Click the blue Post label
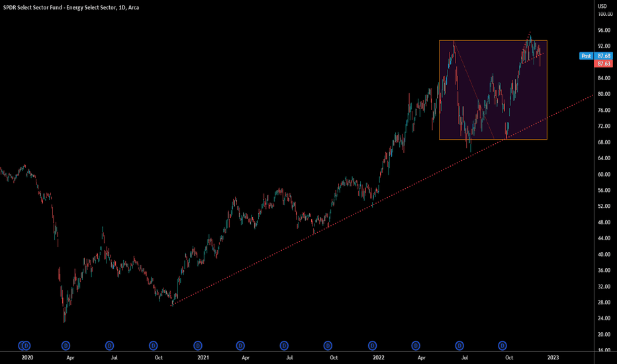 point(586,56)
